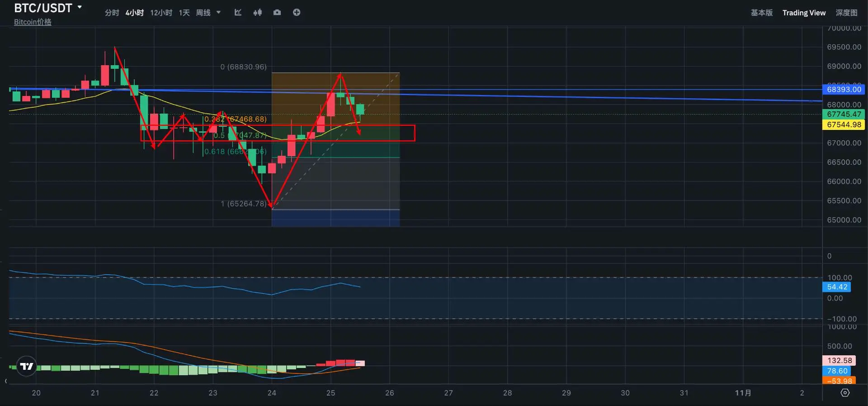
Task: Click the -53.98 signal line value label
Action: 839,381
